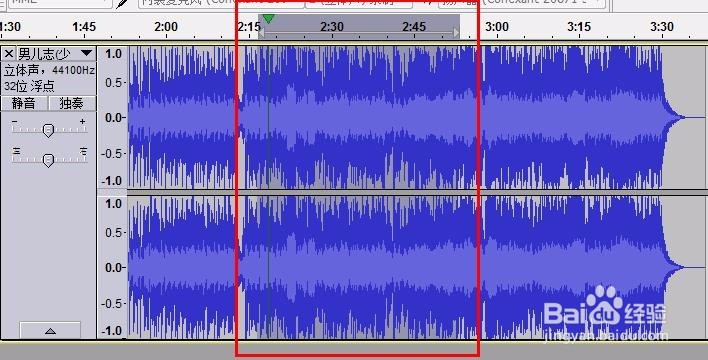Click the green playhead marker on the timeline
Image resolution: width=708 pixels, height=360 pixels.
pos(268,19)
